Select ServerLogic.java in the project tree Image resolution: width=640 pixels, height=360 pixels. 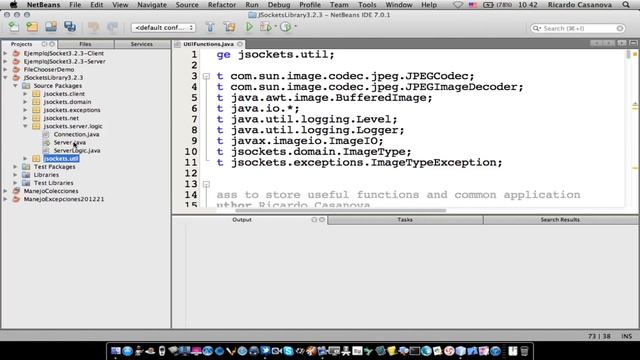(77, 151)
